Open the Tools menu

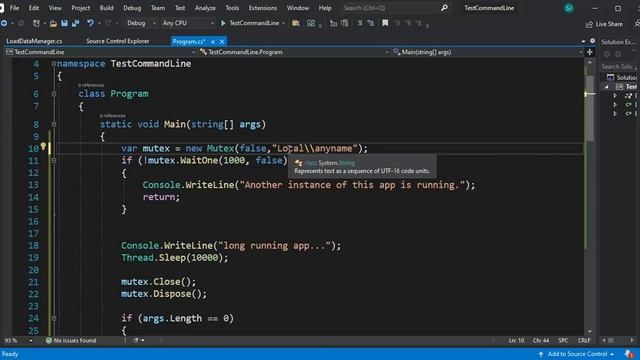click(x=232, y=8)
